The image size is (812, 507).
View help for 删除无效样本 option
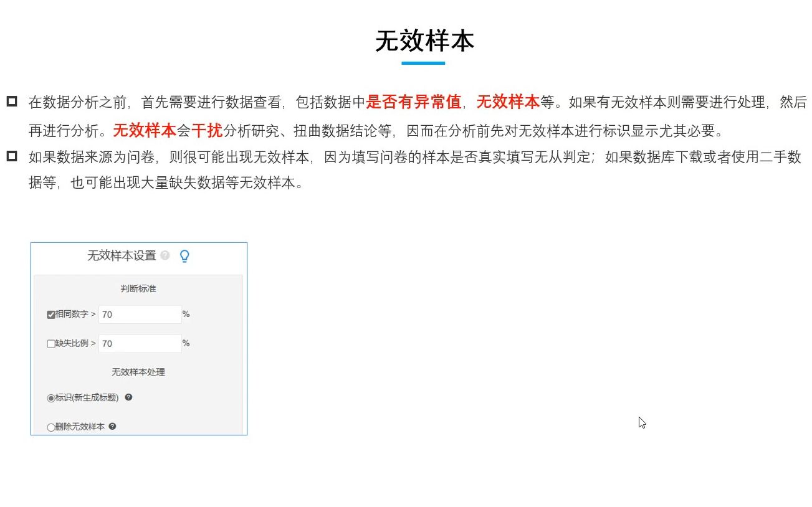[112, 427]
